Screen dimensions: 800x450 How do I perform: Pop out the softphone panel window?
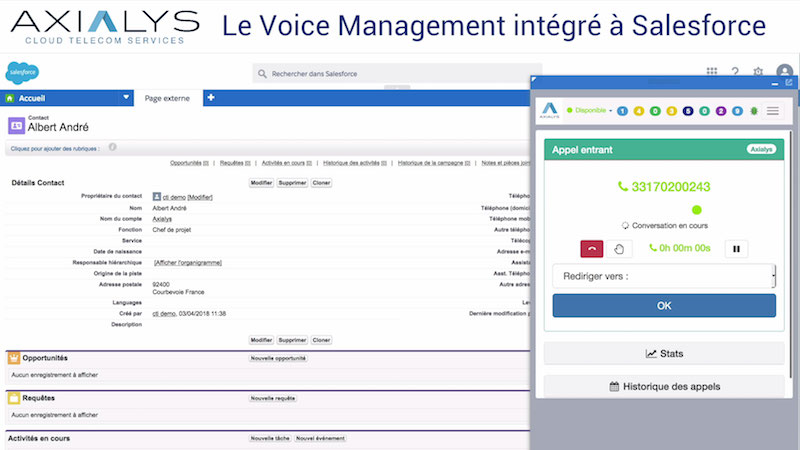(x=789, y=82)
